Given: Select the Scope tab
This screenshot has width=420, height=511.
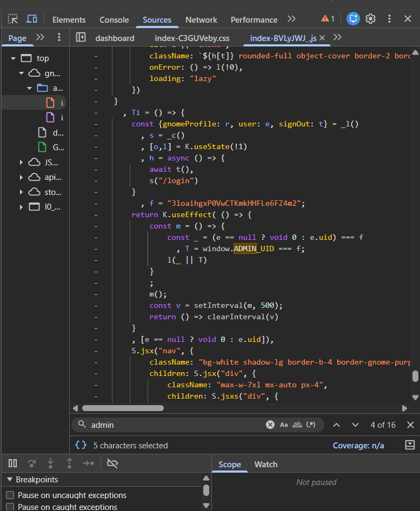Looking at the screenshot, I should pos(230,465).
